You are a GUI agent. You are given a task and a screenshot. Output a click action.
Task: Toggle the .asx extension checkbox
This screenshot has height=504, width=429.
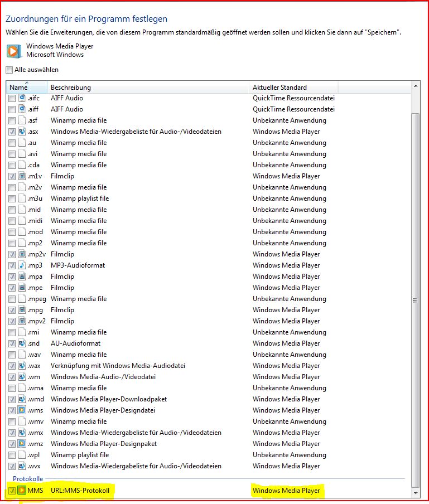click(12, 132)
